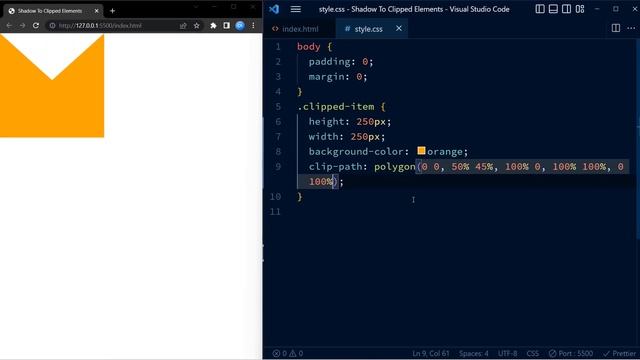Bookmark this page with star icon
640x360 pixels.
tap(196, 25)
